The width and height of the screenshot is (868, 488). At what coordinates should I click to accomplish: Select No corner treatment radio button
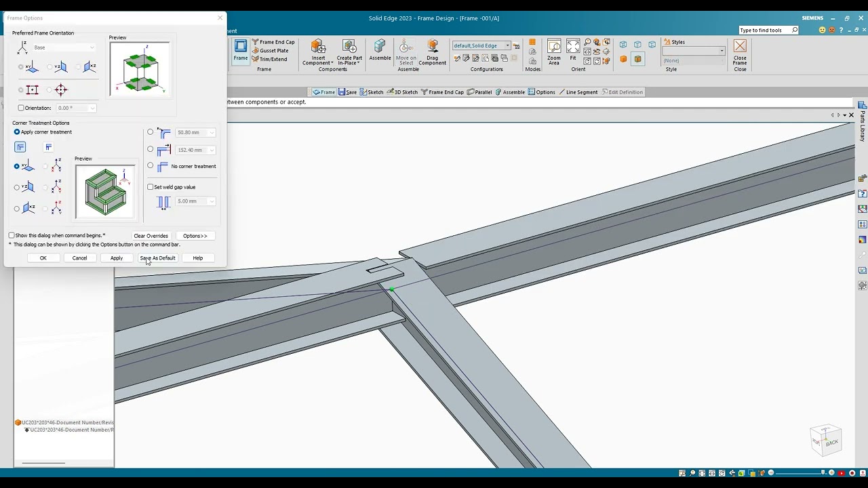click(151, 165)
